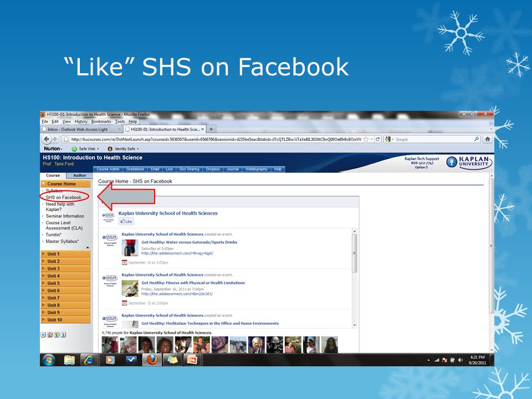Select the Course tab in sidebar
Screen dimensions: 532x399
53,176
